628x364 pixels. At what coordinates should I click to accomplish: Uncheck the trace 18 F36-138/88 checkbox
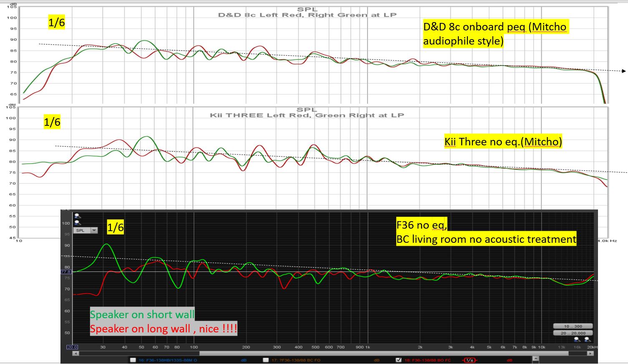[x=399, y=360]
